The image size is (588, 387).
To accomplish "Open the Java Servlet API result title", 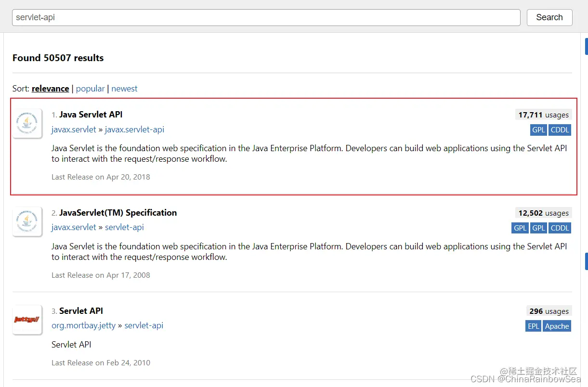I will 91,115.
